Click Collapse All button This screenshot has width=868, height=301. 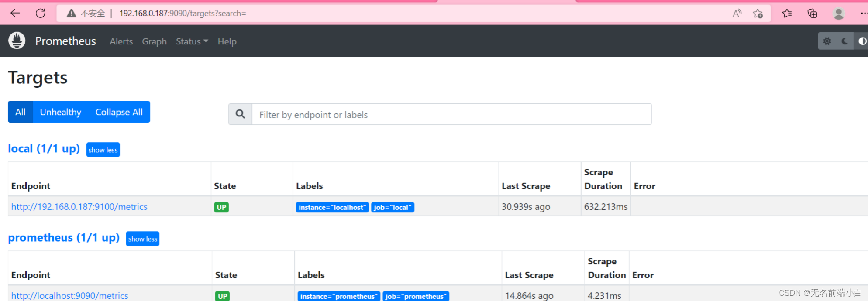(119, 112)
